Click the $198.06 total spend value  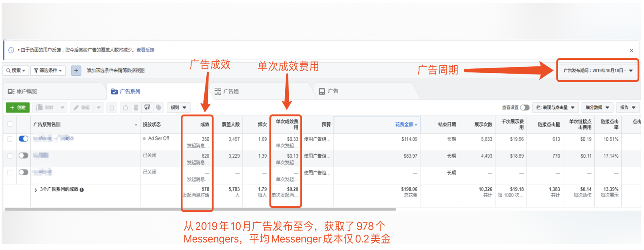point(409,189)
